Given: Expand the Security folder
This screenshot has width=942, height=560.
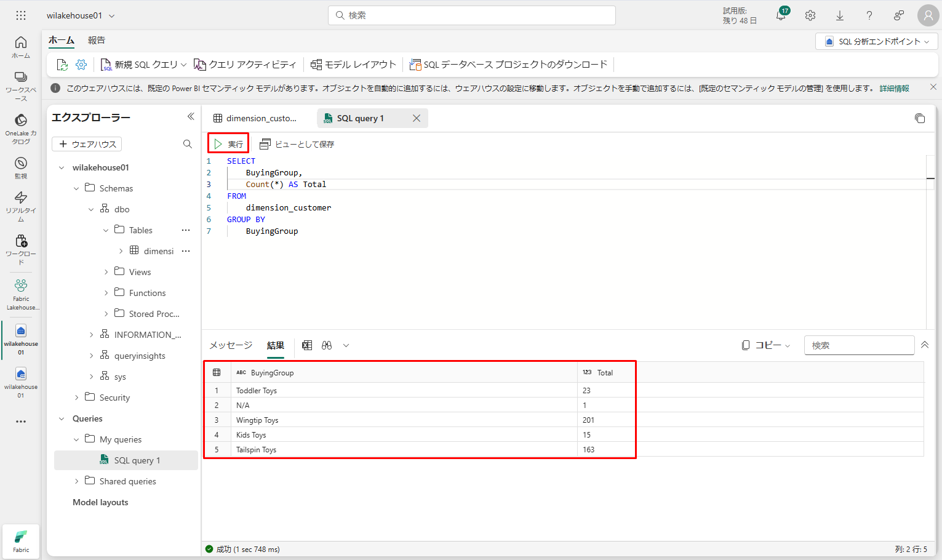Looking at the screenshot, I should [76, 398].
